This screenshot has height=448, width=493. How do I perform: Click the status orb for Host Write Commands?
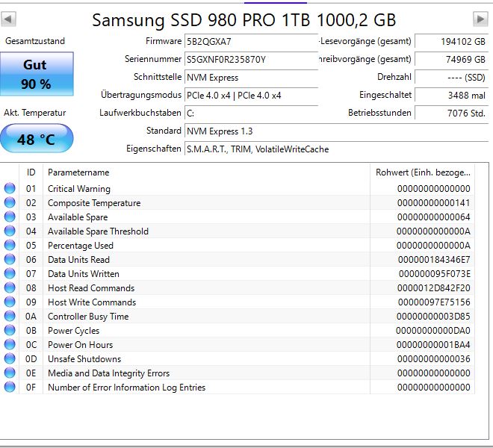10,302
